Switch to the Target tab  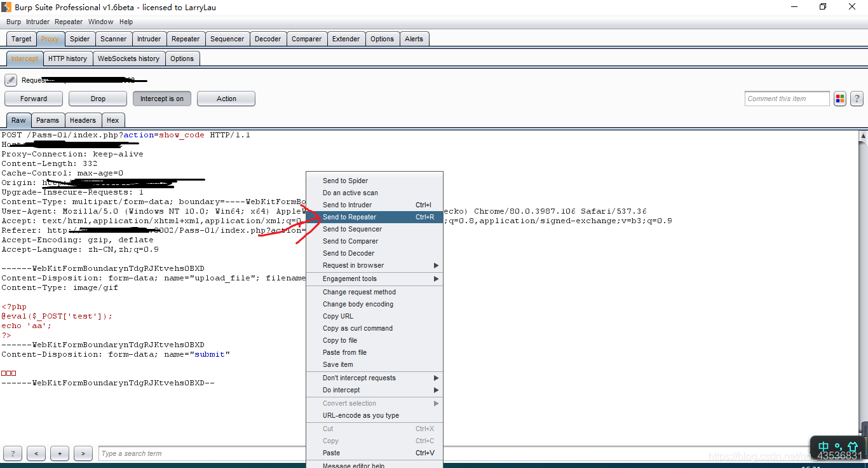click(x=21, y=39)
